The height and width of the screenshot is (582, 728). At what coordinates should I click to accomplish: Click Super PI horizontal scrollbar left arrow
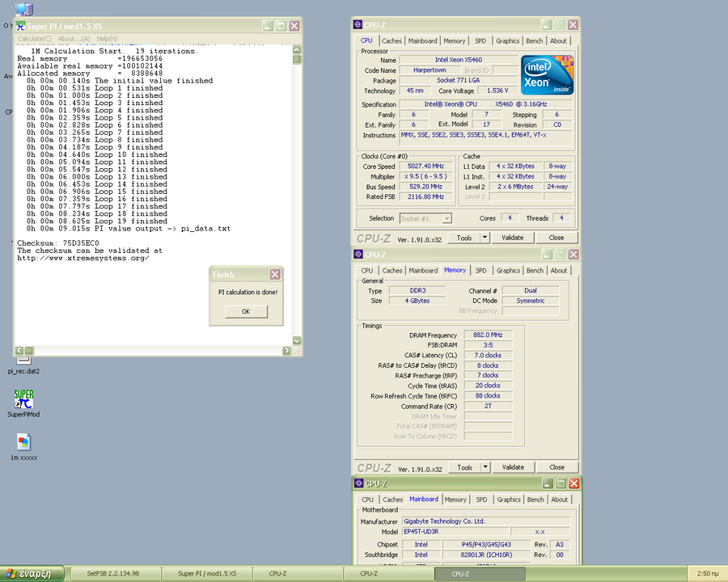(19, 350)
